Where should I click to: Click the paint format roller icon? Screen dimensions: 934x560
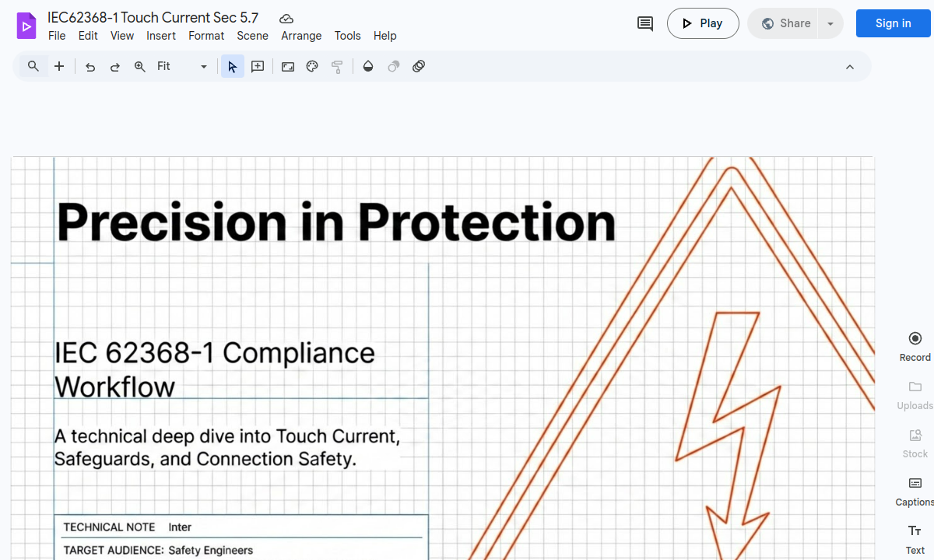tap(337, 66)
